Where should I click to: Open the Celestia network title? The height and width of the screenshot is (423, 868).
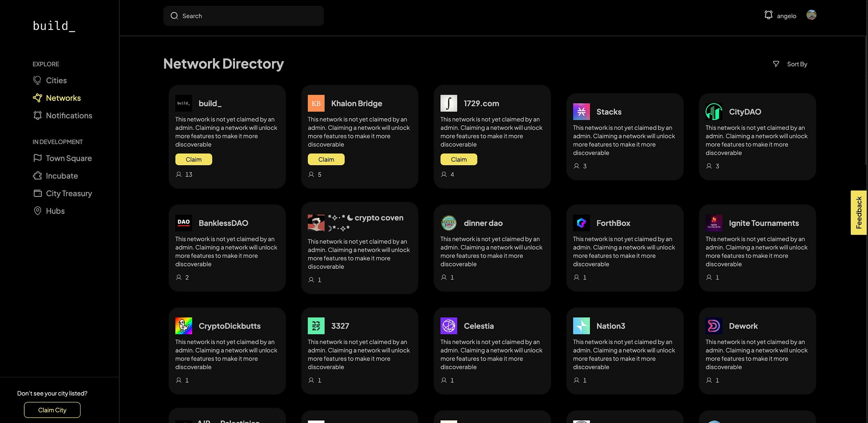click(x=478, y=326)
